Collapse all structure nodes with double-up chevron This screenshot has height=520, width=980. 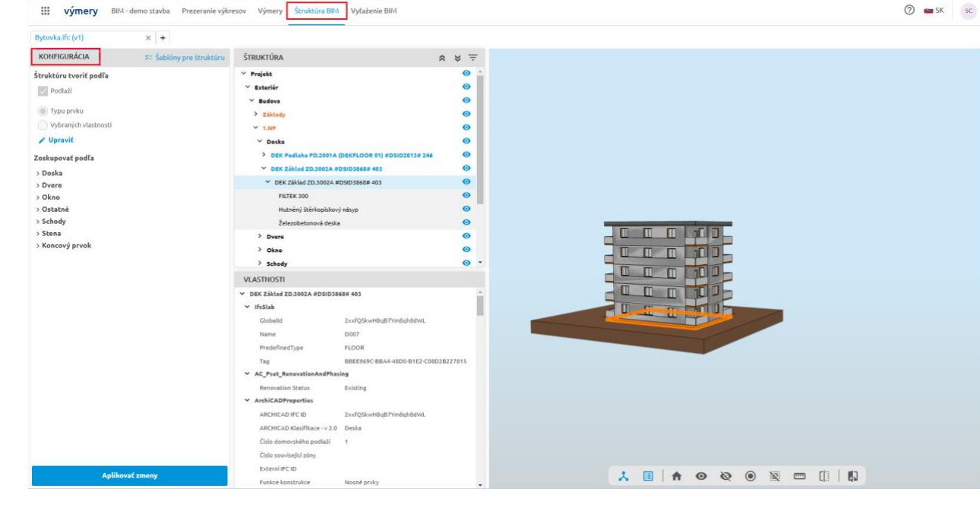[x=442, y=58]
